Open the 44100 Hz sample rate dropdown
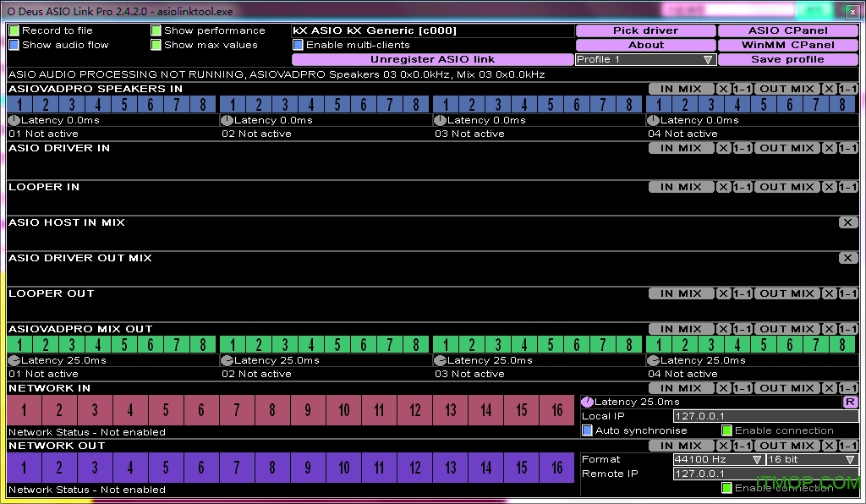The height and width of the screenshot is (504, 866). click(x=718, y=459)
